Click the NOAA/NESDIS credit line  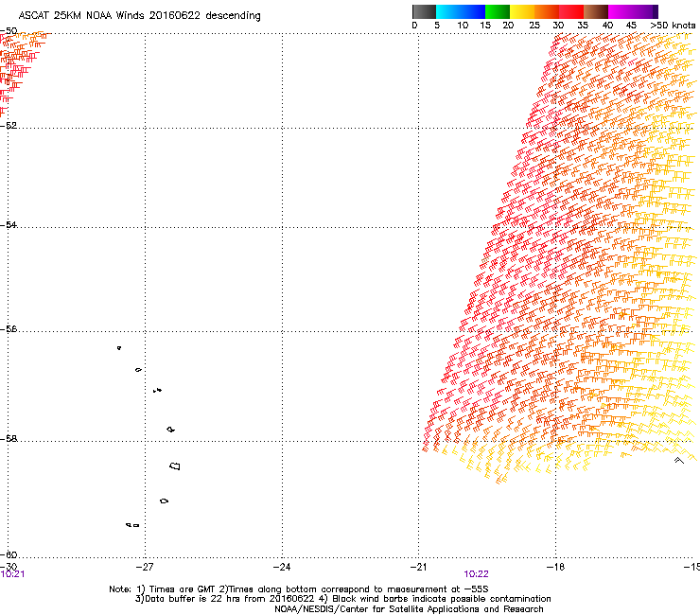(409, 609)
